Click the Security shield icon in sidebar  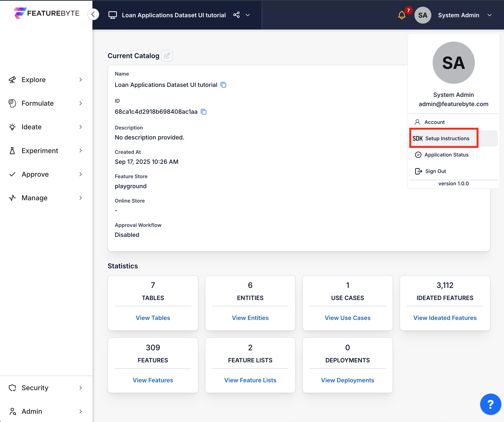coord(12,387)
